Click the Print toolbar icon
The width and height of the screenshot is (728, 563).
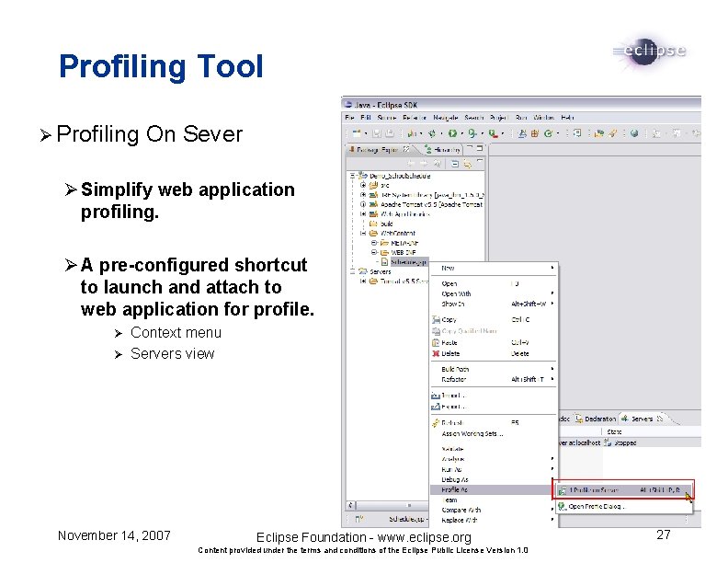(x=390, y=133)
